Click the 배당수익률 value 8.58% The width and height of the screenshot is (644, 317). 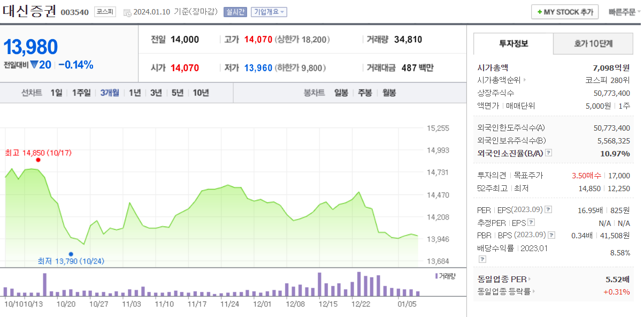620,252
